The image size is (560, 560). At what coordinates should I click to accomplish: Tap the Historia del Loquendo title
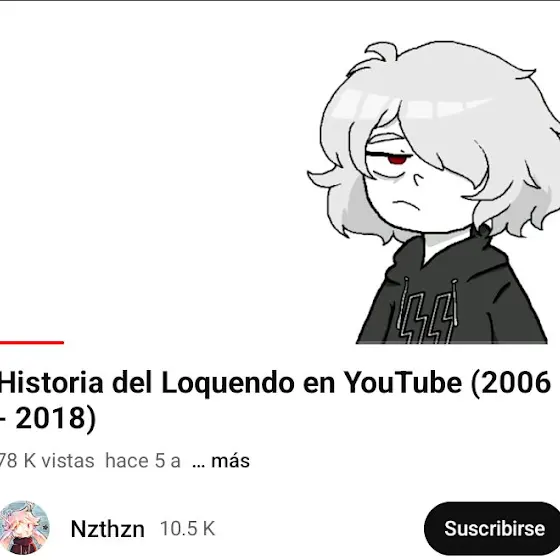(x=275, y=400)
